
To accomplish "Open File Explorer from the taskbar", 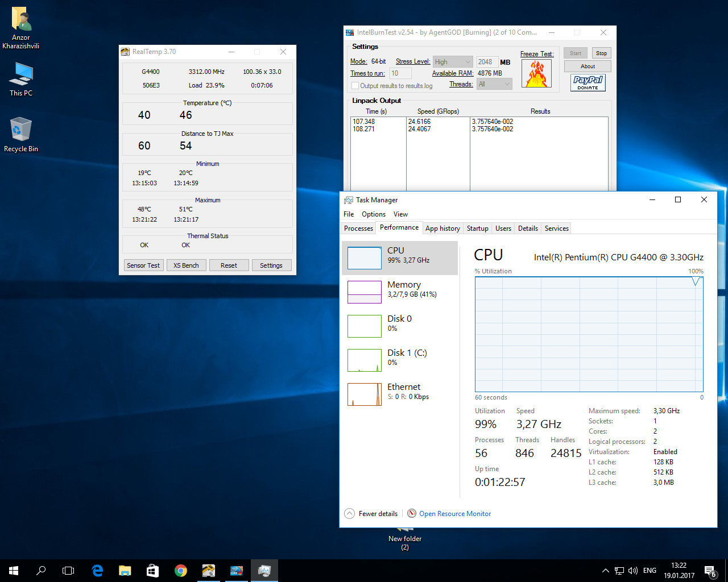I will (125, 571).
